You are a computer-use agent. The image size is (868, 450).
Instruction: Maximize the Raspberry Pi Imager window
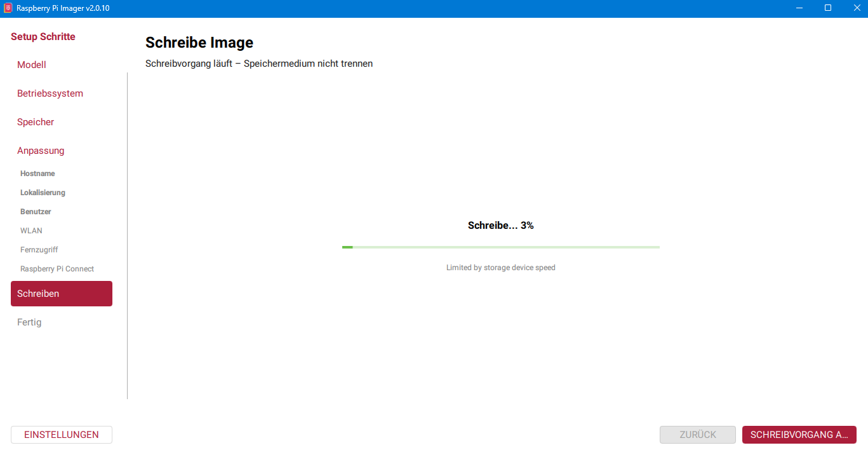click(828, 8)
